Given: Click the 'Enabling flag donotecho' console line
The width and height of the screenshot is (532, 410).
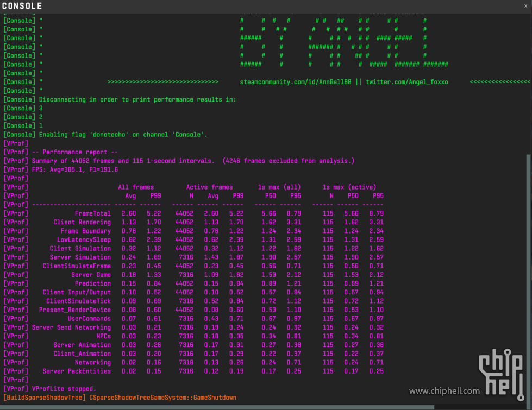Looking at the screenshot, I should click(x=123, y=135).
